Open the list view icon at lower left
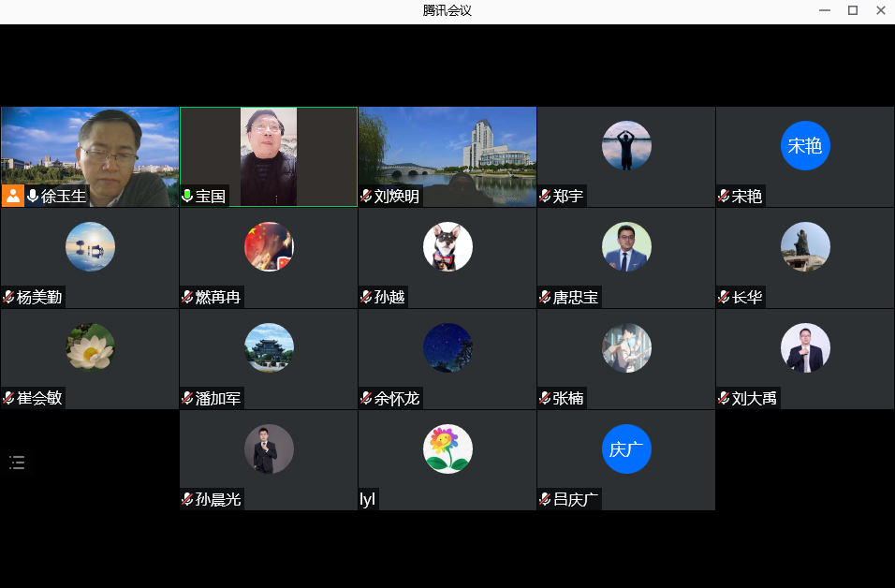The width and height of the screenshot is (895, 588). click(x=17, y=462)
